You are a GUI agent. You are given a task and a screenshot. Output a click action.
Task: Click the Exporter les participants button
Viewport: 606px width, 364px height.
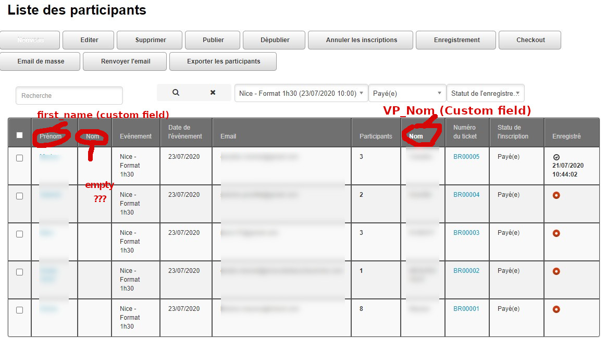coord(223,61)
